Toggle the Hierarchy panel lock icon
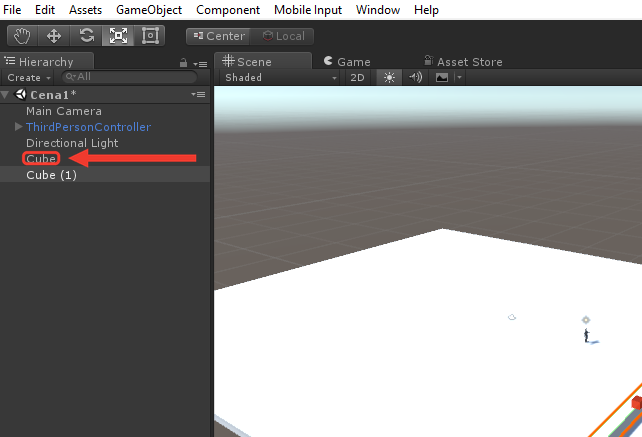 [183, 63]
